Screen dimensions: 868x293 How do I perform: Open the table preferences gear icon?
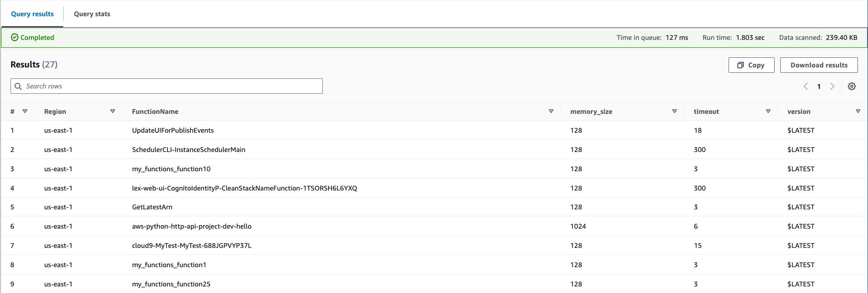(851, 86)
